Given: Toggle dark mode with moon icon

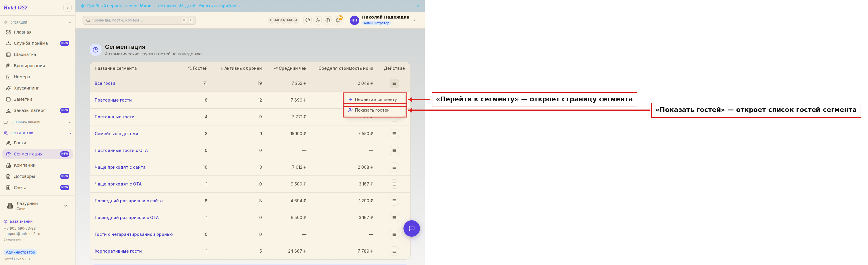Looking at the screenshot, I should point(317,20).
